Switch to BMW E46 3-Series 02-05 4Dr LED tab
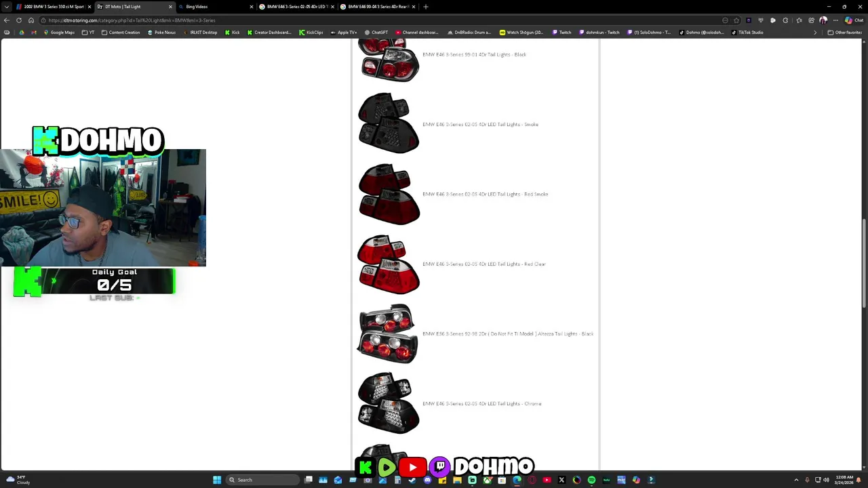 (x=296, y=7)
